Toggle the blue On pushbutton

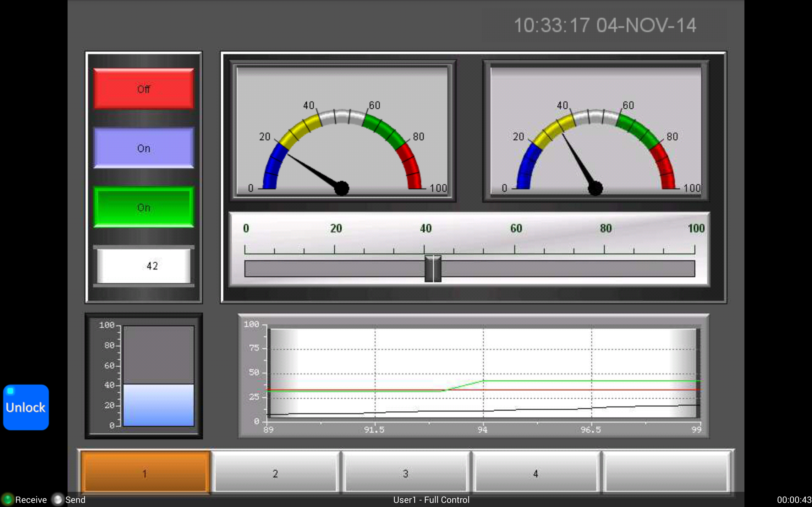pos(144,148)
